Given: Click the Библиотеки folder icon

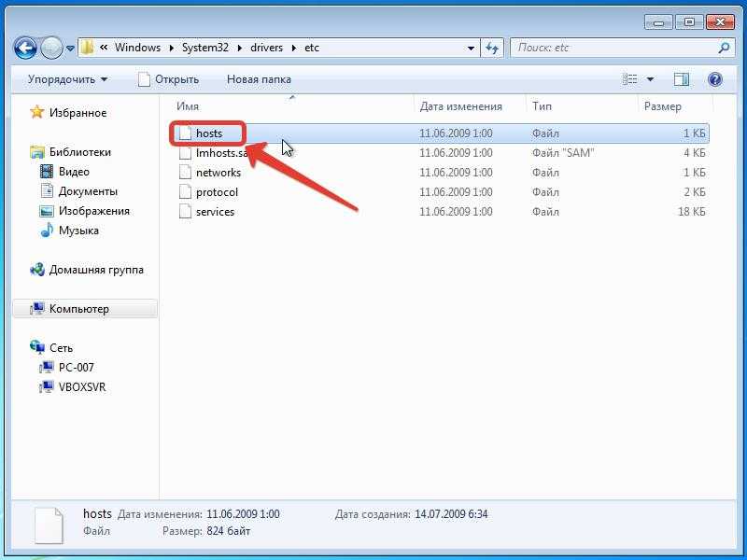Looking at the screenshot, I should tap(36, 152).
